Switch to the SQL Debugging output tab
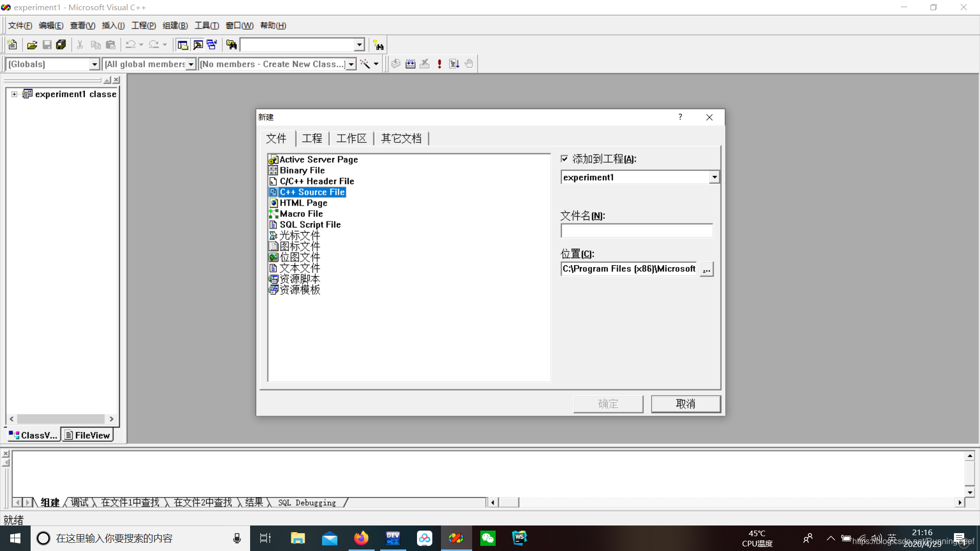 pos(307,503)
